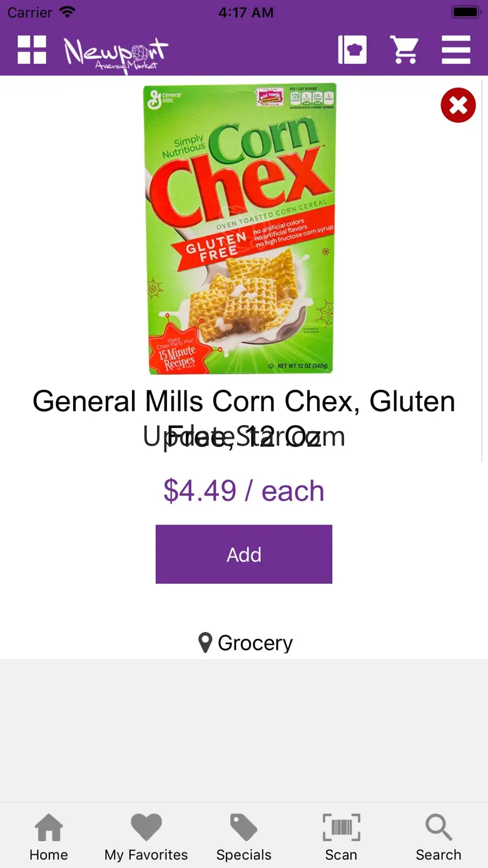Tap the battery icon in the status bar
488x868 pixels.
point(465,13)
